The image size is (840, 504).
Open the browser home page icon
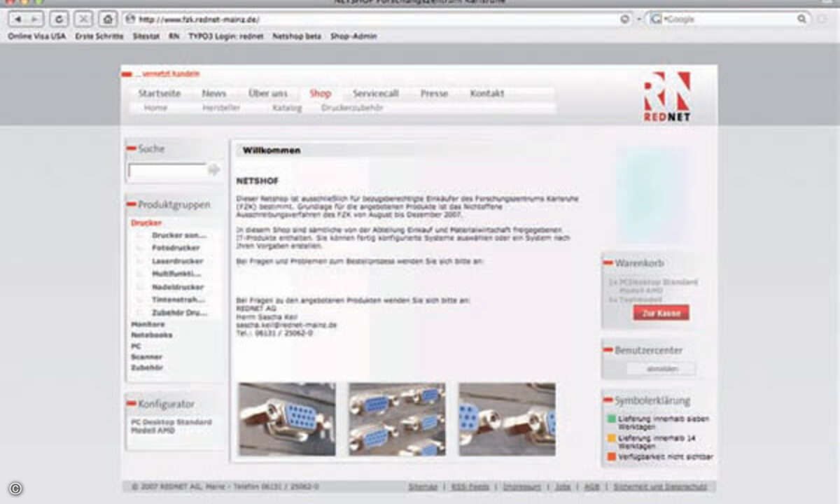click(107, 20)
